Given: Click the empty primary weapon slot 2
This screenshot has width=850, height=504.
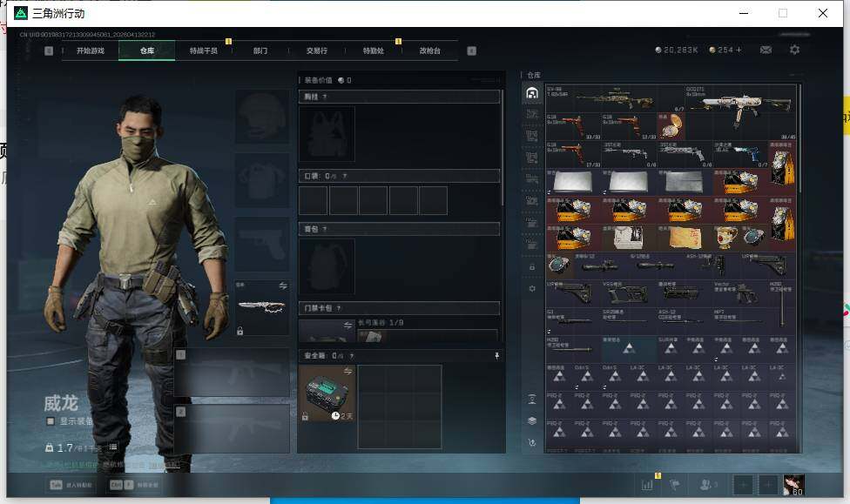Looking at the screenshot, I should click(232, 428).
